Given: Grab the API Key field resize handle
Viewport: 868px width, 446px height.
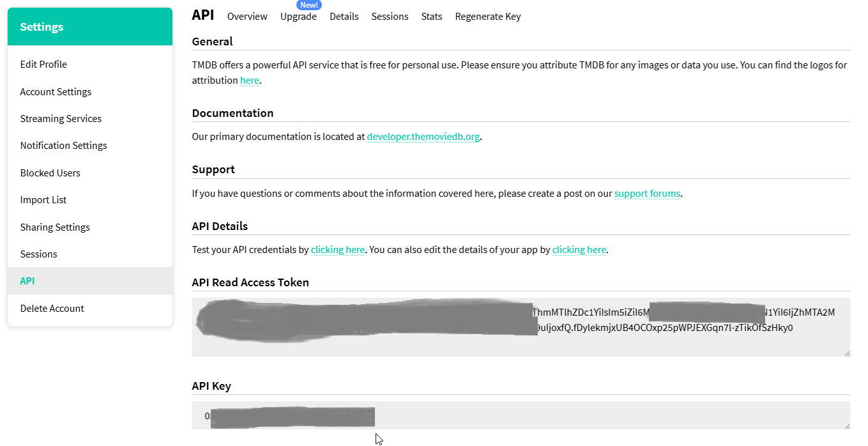Looking at the screenshot, I should tap(846, 426).
